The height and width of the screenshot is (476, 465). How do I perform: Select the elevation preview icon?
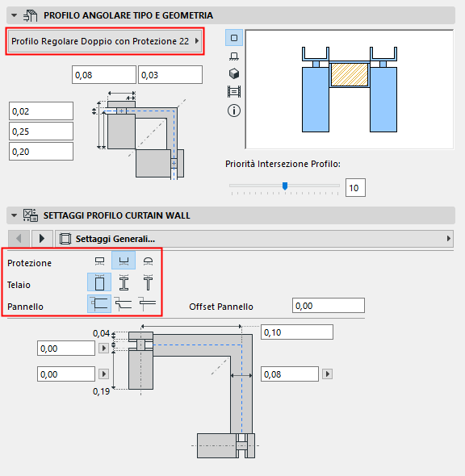(234, 56)
